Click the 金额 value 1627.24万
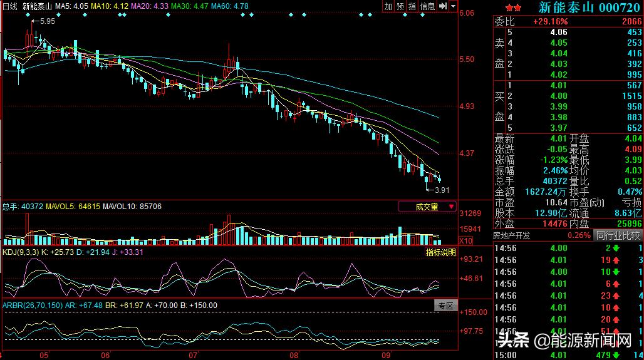 pyautogui.click(x=546, y=192)
